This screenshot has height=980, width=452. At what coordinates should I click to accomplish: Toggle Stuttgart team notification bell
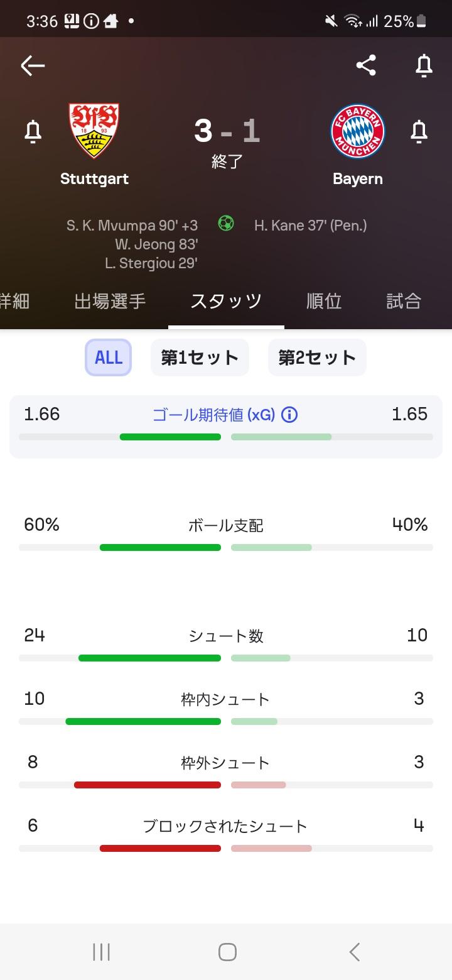coord(33,132)
